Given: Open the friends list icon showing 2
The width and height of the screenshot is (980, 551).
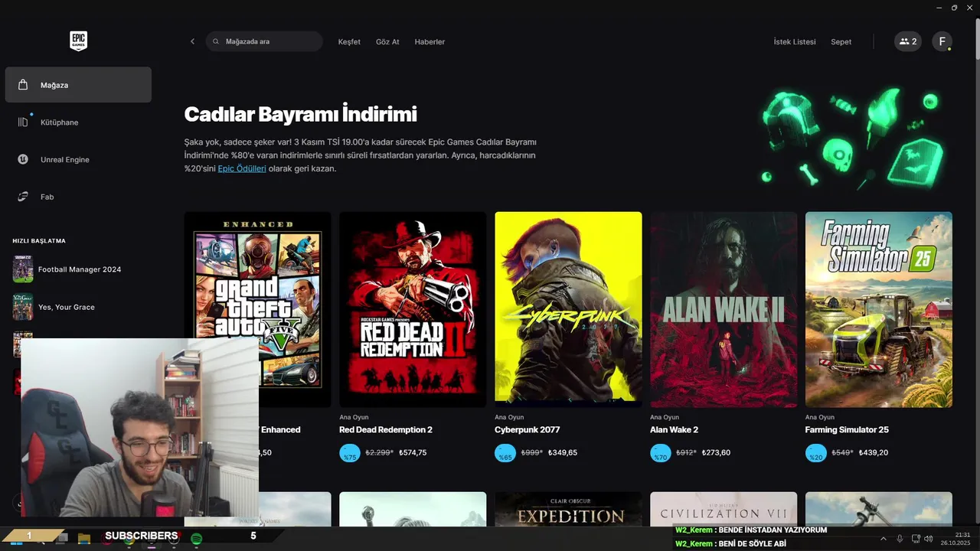Looking at the screenshot, I should (x=908, y=41).
